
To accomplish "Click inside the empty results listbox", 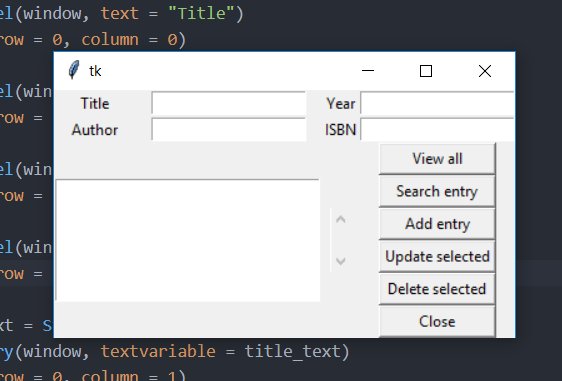I will (187, 240).
